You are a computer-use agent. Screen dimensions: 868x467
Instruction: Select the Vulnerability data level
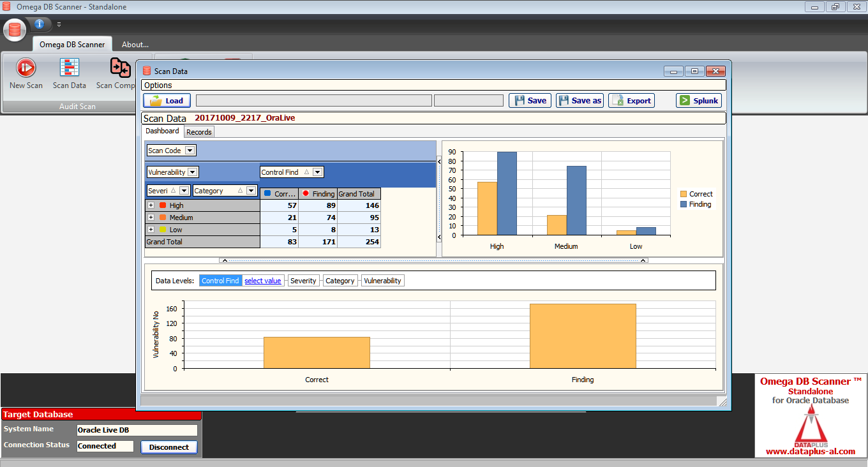383,281
